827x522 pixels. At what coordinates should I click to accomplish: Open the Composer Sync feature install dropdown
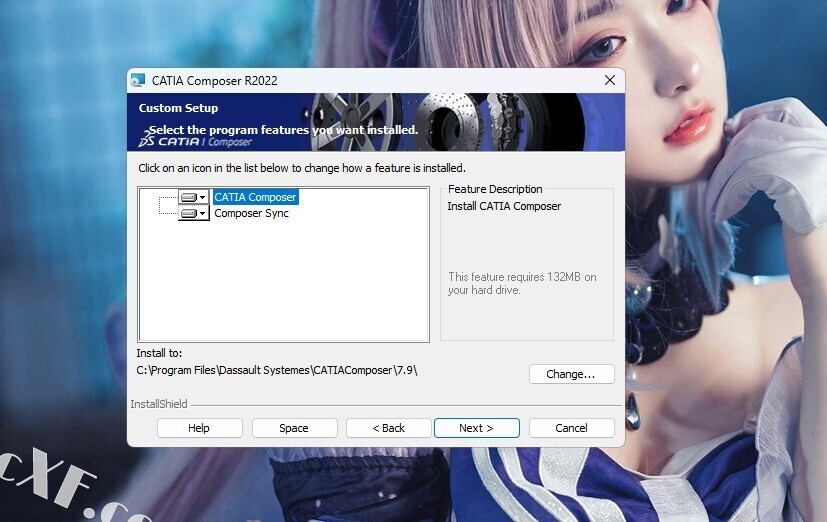coord(194,213)
